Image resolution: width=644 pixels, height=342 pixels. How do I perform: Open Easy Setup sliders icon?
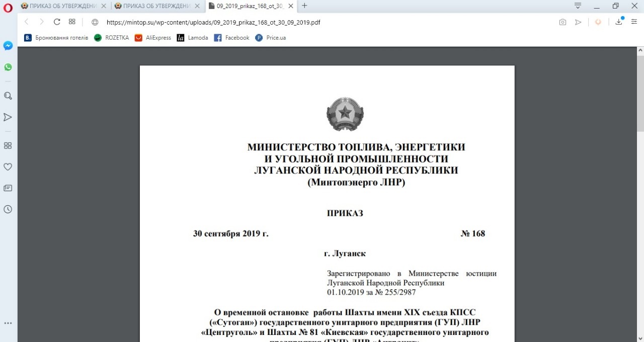click(x=634, y=22)
